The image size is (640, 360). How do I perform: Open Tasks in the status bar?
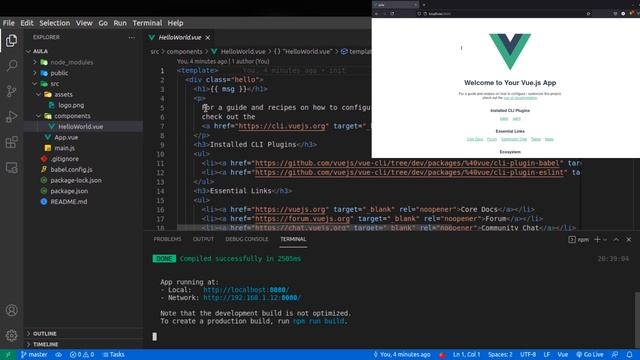pyautogui.click(x=113, y=355)
